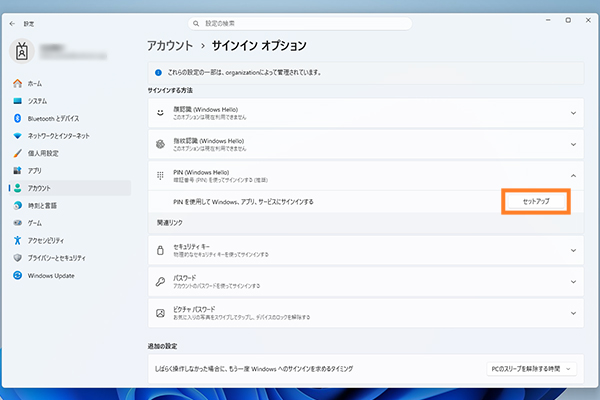Click the blue info icon in banner
This screenshot has width=600, height=400.
(x=158, y=72)
